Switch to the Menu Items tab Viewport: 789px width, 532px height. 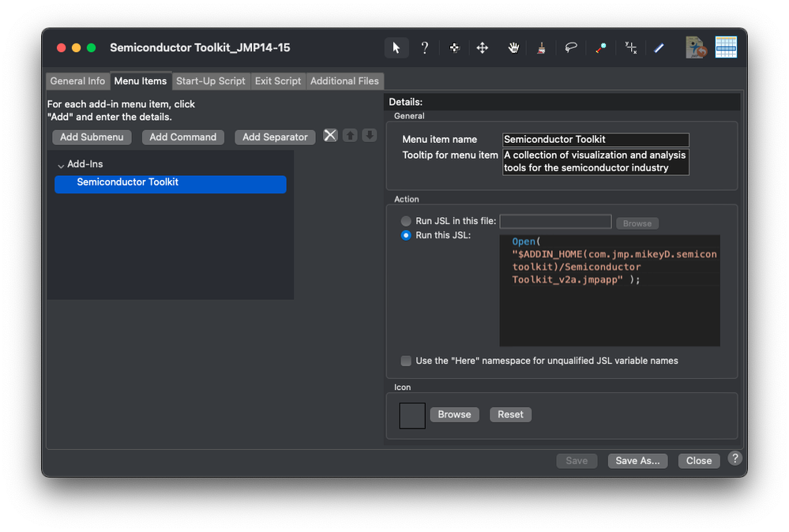(x=141, y=81)
